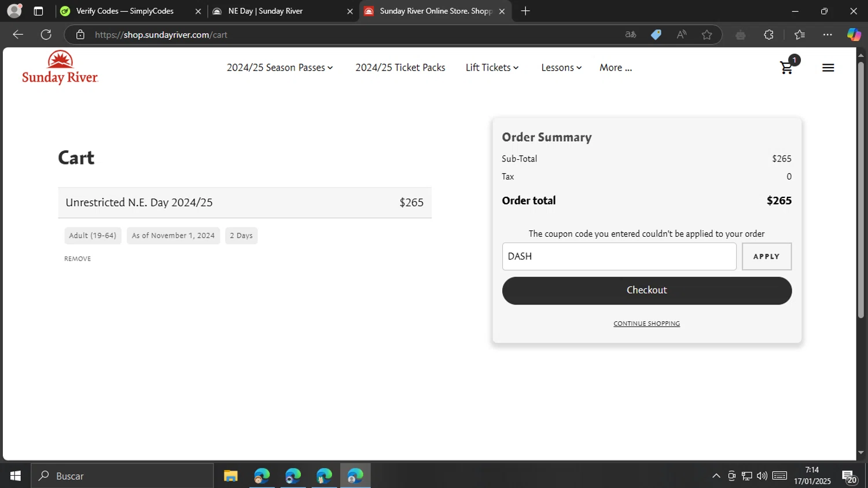The height and width of the screenshot is (488, 868).
Task: Click the Windows search box Buscar
Action: click(122, 476)
